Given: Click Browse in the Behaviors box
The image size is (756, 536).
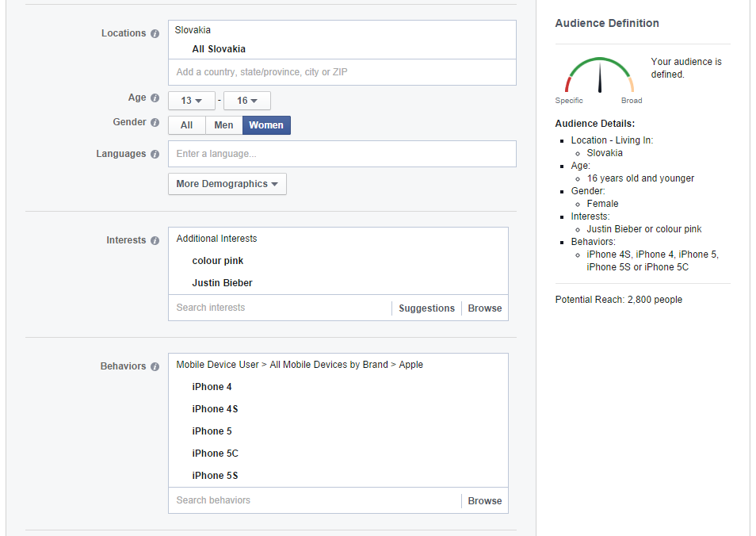Looking at the screenshot, I should (485, 501).
